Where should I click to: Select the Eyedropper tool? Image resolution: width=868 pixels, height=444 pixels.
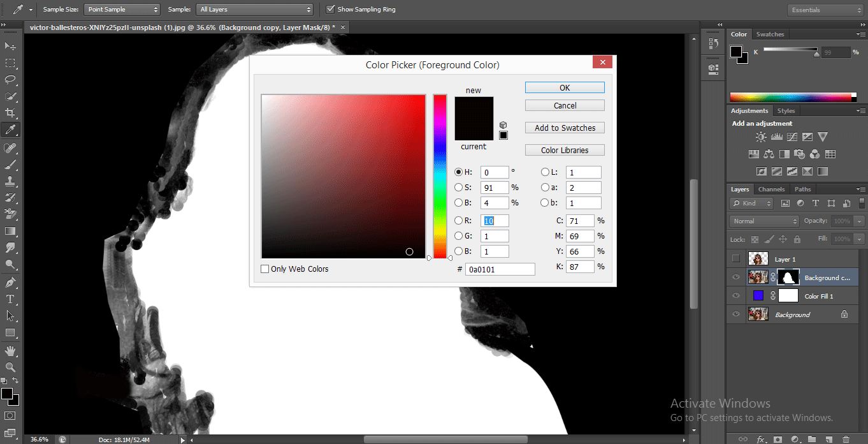[11, 129]
